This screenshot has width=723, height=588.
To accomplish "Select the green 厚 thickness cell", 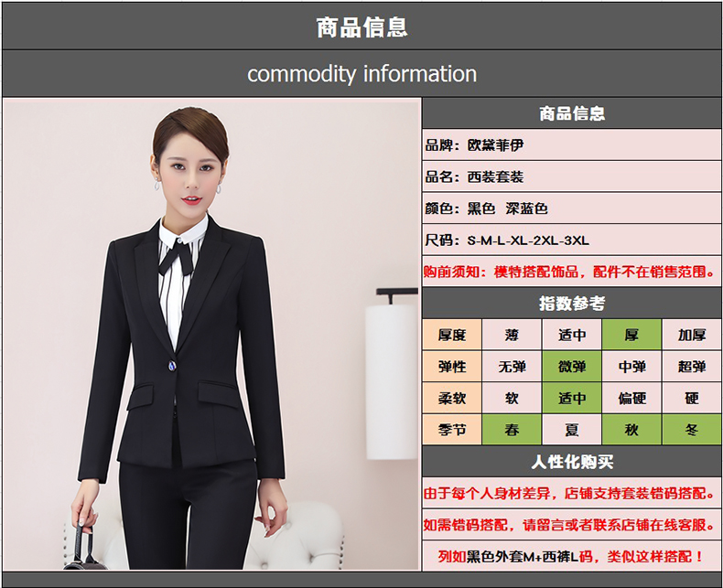I will point(631,335).
